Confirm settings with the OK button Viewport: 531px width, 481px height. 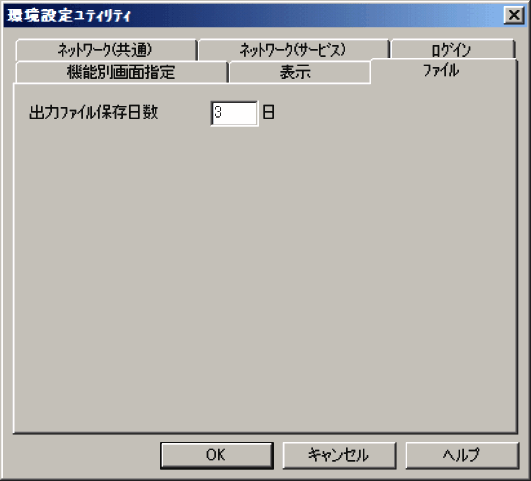coord(217,455)
